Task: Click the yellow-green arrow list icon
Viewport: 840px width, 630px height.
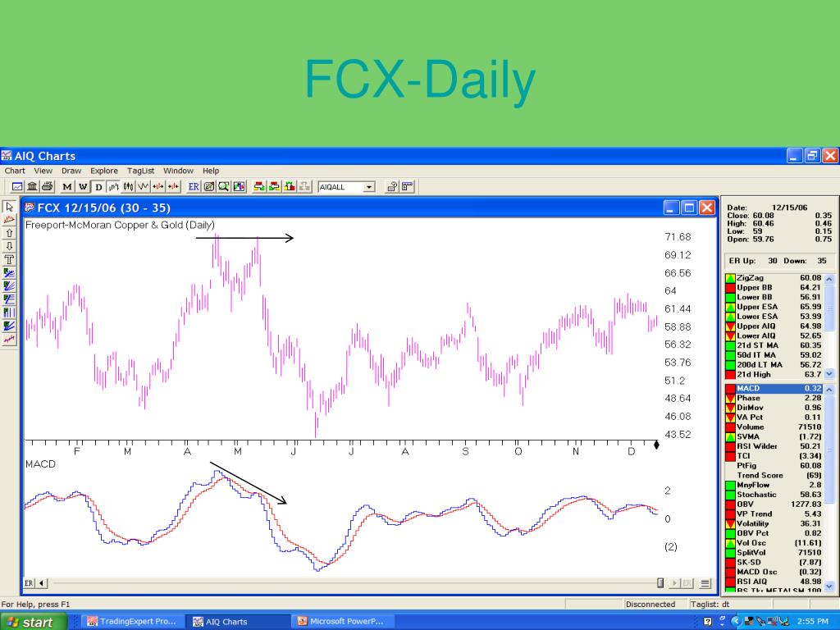Action: tap(259, 186)
